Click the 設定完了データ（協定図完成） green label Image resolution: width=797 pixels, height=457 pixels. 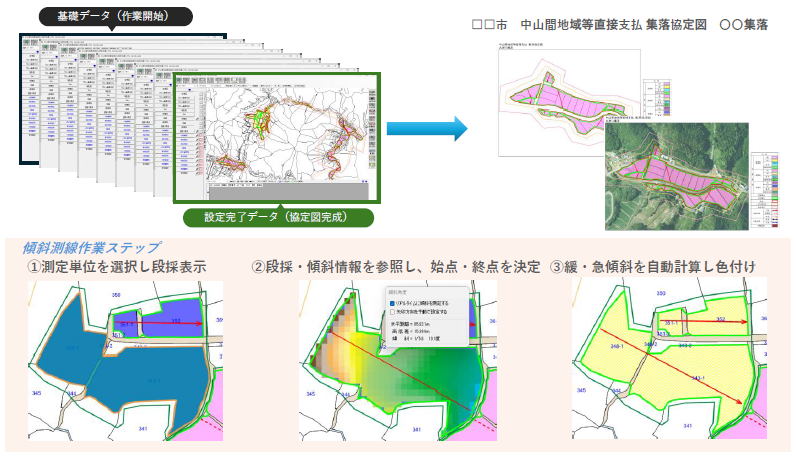coord(277,216)
